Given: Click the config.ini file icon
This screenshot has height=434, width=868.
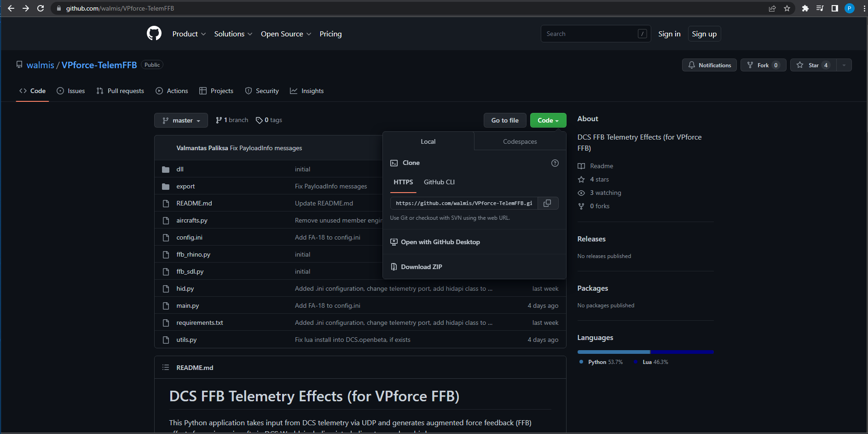Looking at the screenshot, I should point(166,238).
